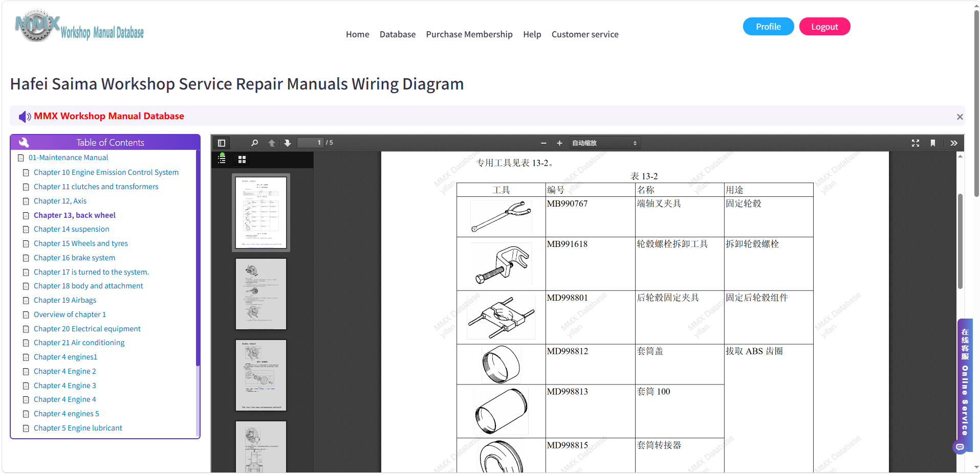The height and width of the screenshot is (474, 980).
Task: Open Customer service page
Action: point(585,34)
